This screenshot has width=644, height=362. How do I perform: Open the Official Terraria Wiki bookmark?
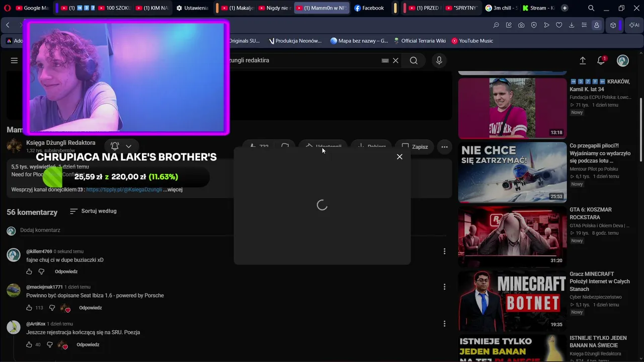point(420,41)
